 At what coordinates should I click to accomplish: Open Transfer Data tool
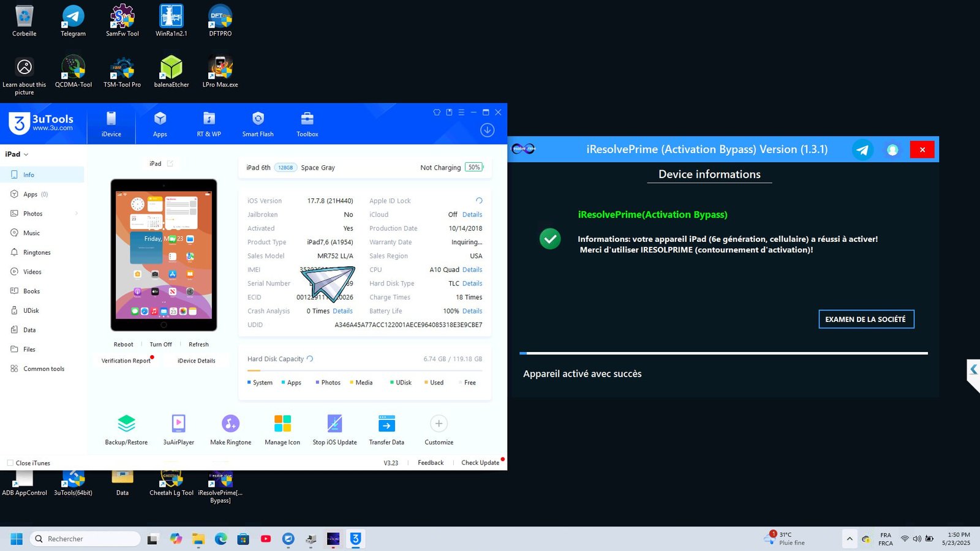point(386,430)
